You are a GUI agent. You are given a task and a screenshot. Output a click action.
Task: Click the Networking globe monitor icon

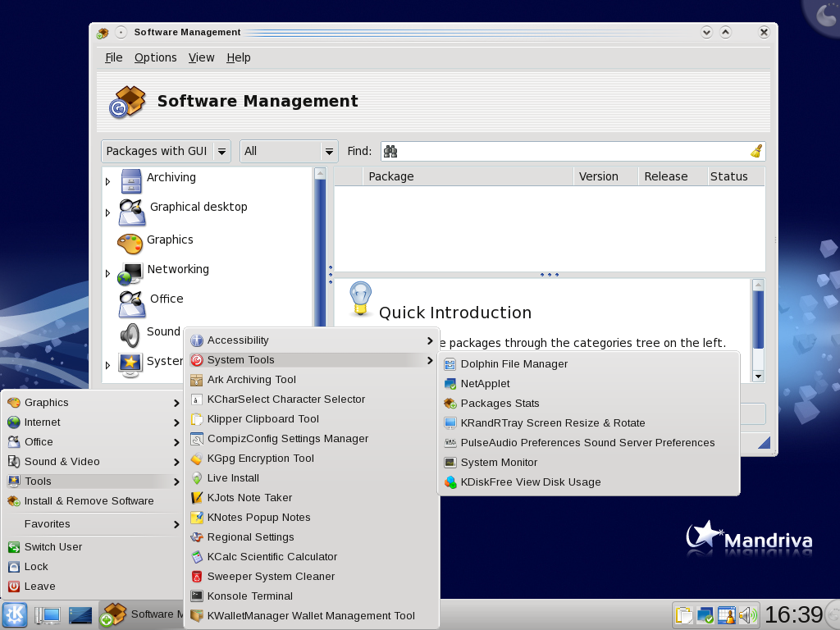click(x=130, y=273)
